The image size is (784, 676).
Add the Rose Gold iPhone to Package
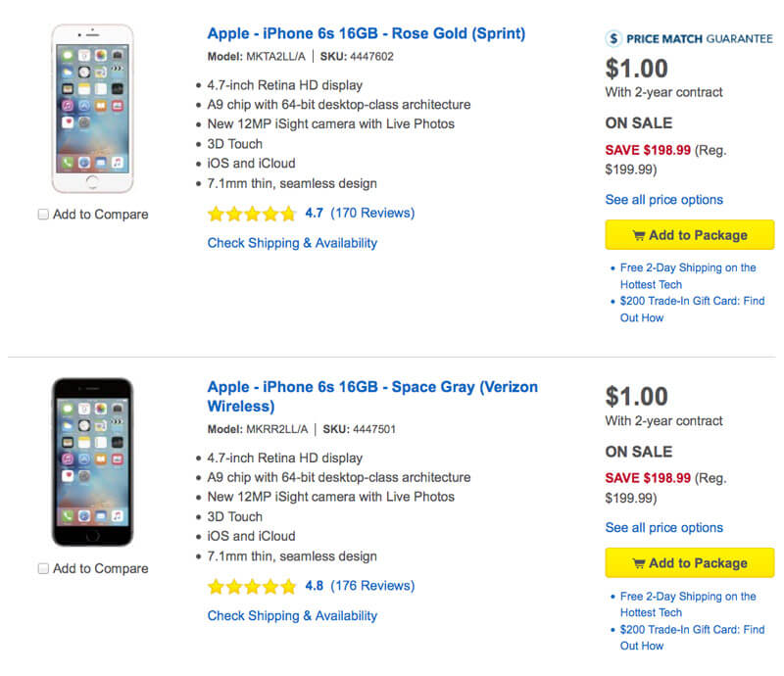pyautogui.click(x=690, y=235)
